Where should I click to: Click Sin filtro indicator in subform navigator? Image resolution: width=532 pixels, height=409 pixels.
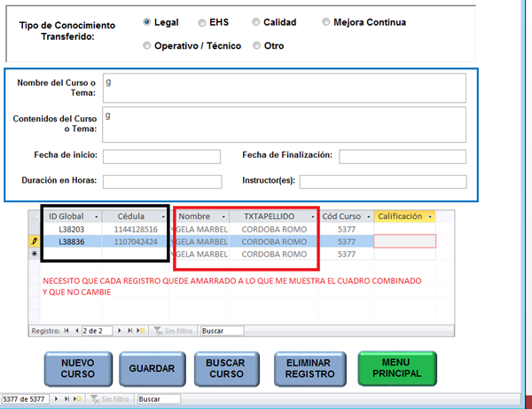tap(174, 331)
